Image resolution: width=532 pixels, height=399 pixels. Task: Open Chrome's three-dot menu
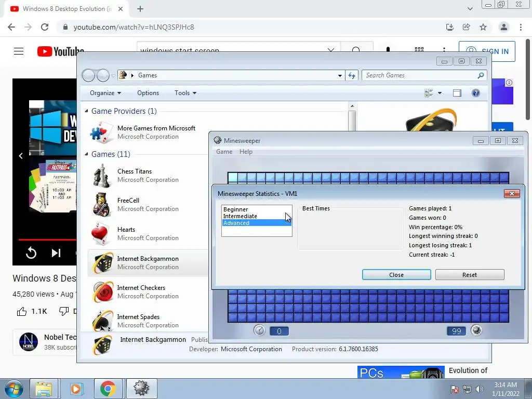[521, 27]
